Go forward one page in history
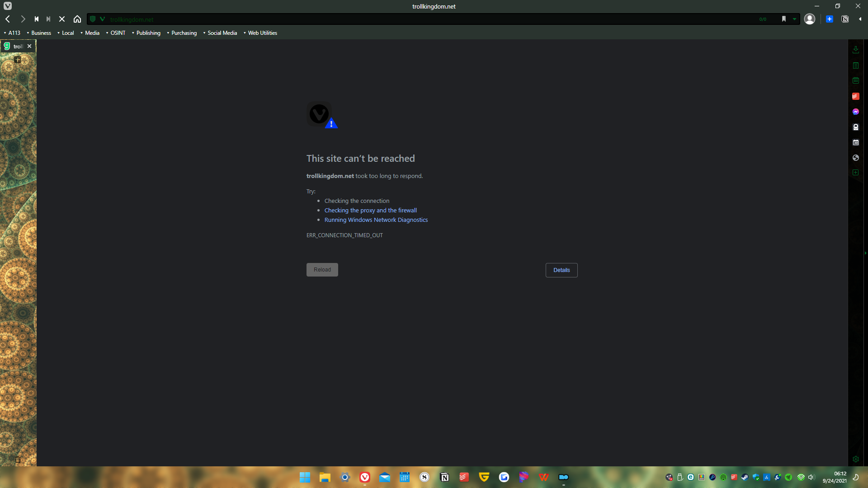Screen dimensions: 868x488 pyautogui.click(x=23, y=19)
